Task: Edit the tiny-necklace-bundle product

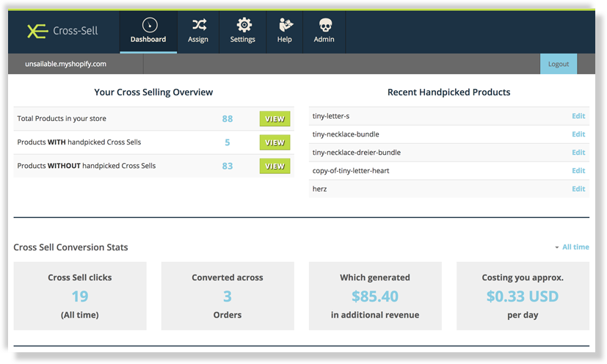Action: pyautogui.click(x=578, y=134)
